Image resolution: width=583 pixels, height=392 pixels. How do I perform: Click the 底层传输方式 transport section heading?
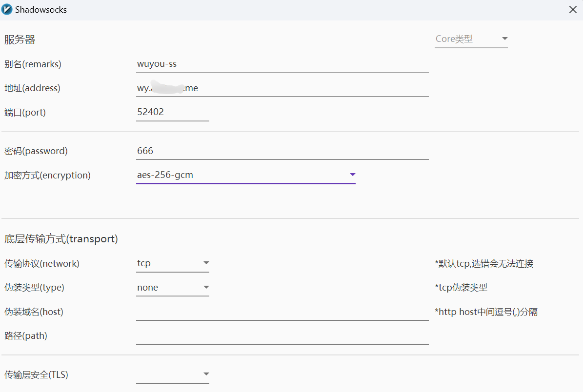[61, 239]
